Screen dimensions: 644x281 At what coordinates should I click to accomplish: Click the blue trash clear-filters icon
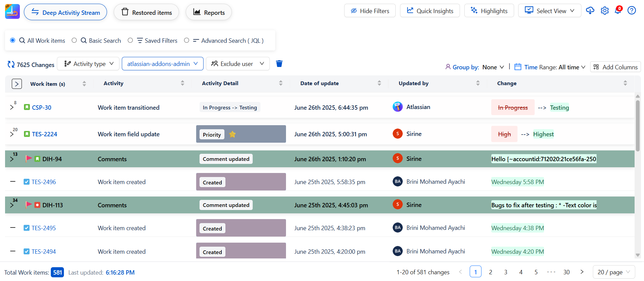click(279, 64)
